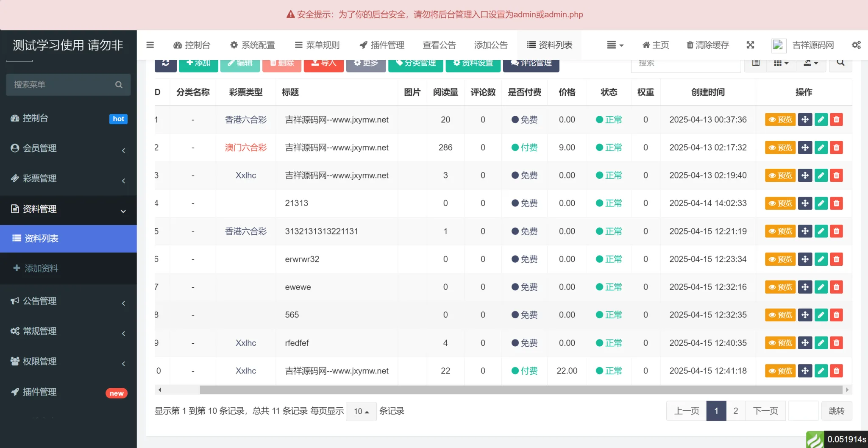The width and height of the screenshot is (868, 448).
Task: Click the delete trash icon on last row
Action: click(x=836, y=370)
